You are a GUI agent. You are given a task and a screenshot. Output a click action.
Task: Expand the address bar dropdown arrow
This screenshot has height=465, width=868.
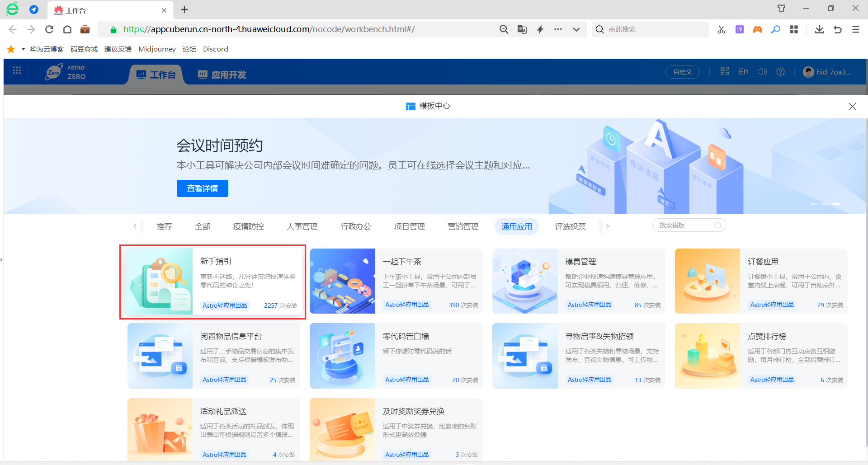[576, 29]
